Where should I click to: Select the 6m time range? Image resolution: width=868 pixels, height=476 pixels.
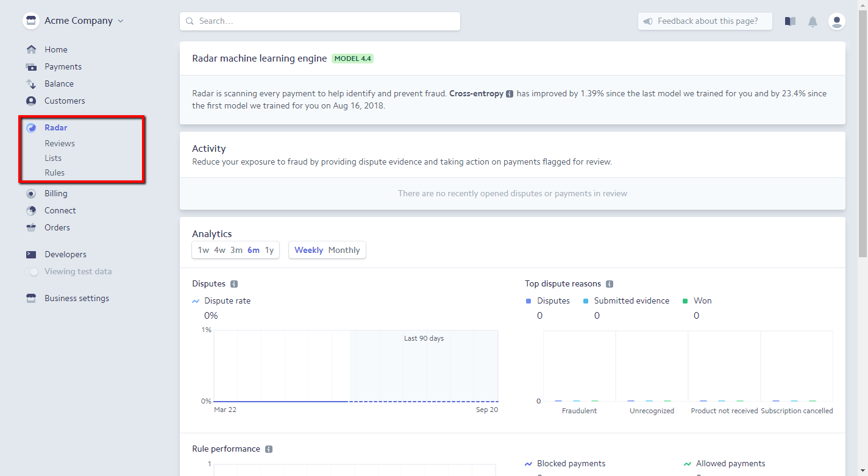254,250
